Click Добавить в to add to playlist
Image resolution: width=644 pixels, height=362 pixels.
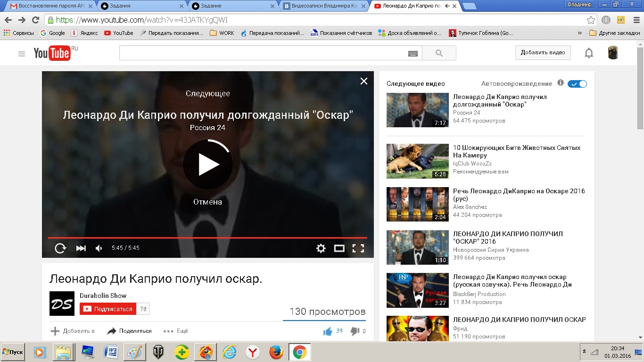[x=73, y=331]
